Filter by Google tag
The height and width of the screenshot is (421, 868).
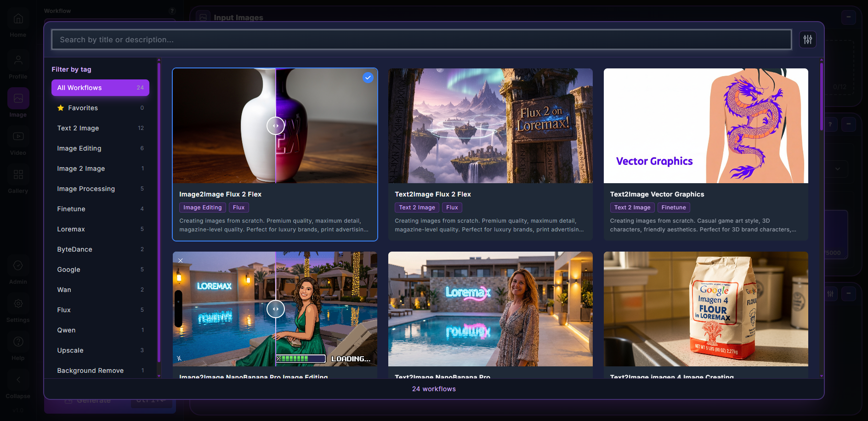click(x=100, y=269)
